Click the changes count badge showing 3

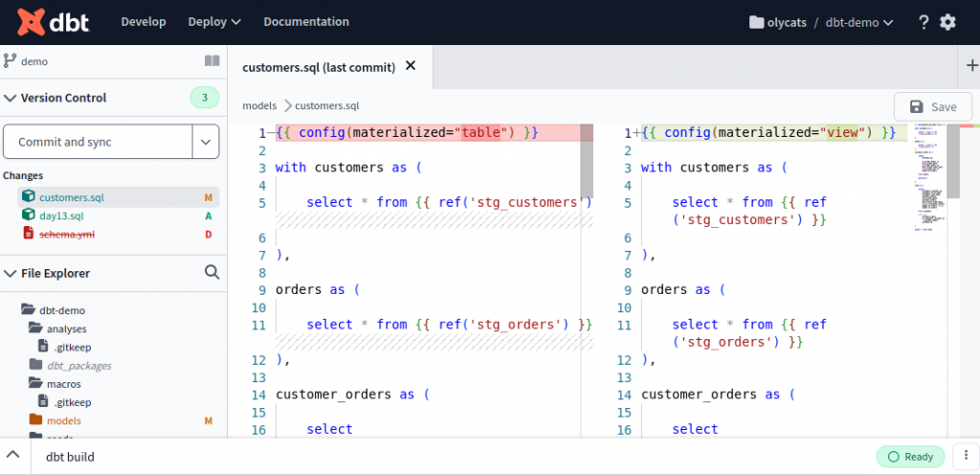coord(205,98)
